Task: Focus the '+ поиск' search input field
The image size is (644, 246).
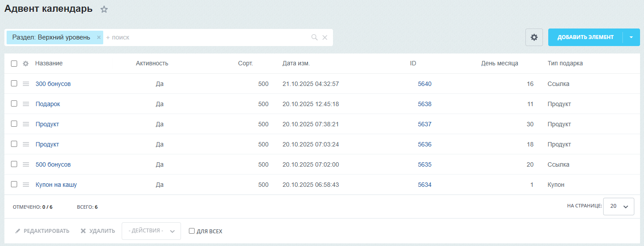Action: 206,38
